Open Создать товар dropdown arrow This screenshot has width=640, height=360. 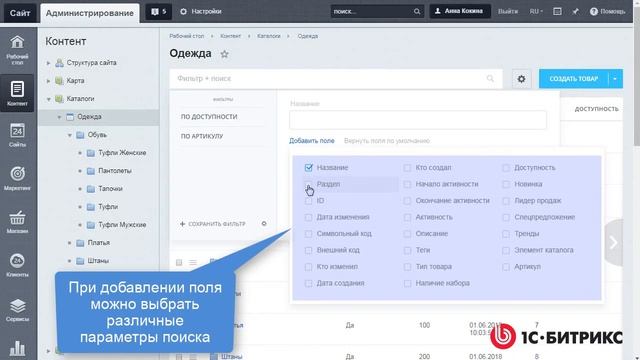coord(615,79)
